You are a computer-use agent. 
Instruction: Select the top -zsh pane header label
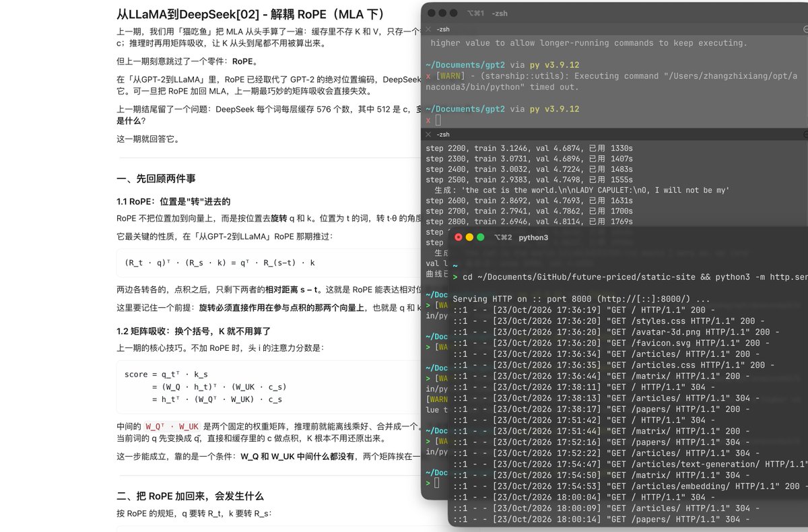[442, 30]
